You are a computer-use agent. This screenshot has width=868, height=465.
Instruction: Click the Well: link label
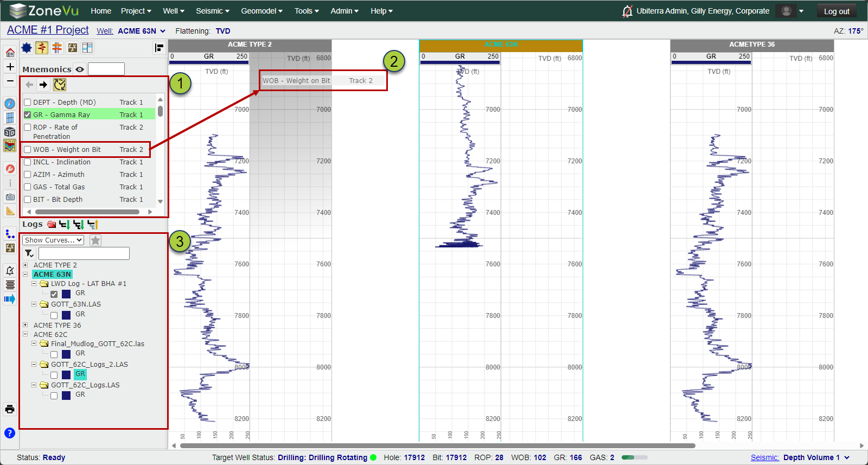pyautogui.click(x=105, y=31)
